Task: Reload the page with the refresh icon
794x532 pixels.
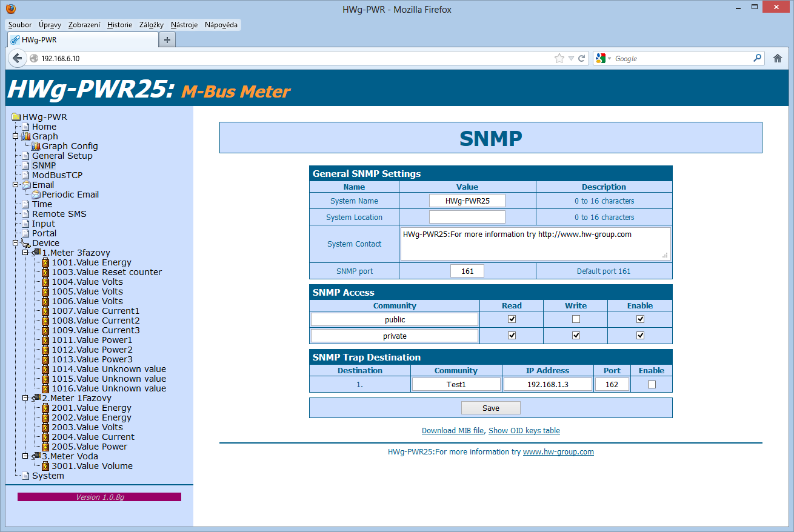Action: (x=582, y=59)
